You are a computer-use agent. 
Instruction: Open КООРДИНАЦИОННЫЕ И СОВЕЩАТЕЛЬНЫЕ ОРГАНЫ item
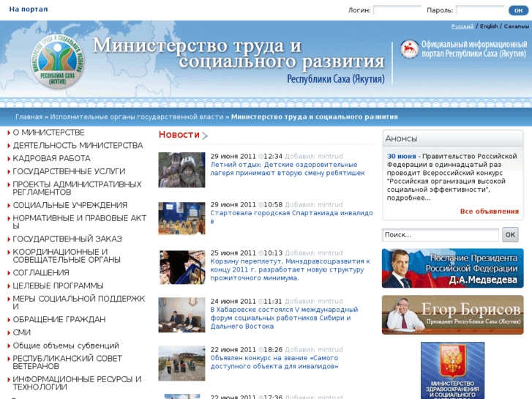pyautogui.click(x=67, y=256)
